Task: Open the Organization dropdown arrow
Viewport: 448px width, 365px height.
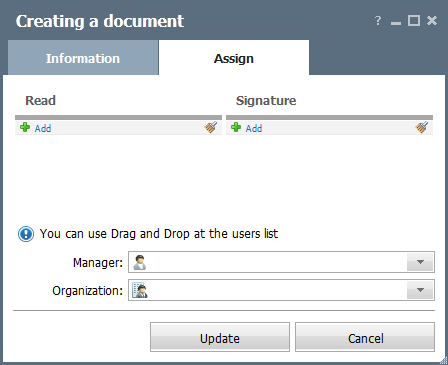Action: (x=420, y=290)
